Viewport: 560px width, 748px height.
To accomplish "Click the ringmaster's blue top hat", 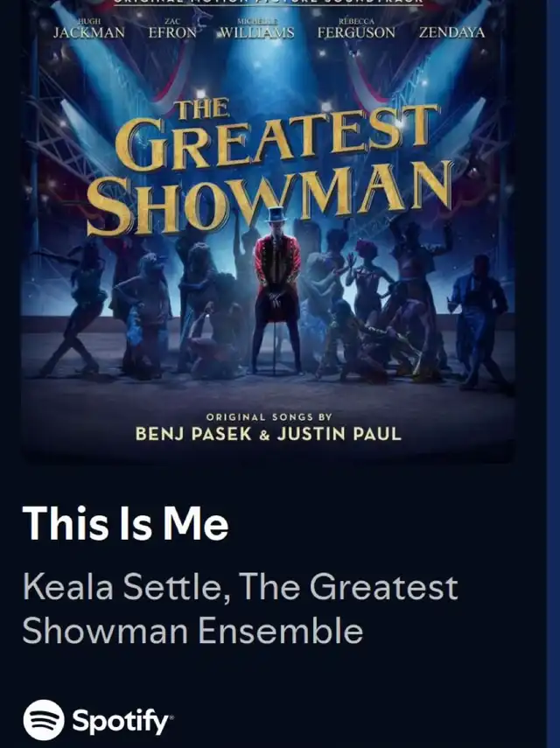I will 276,215.
